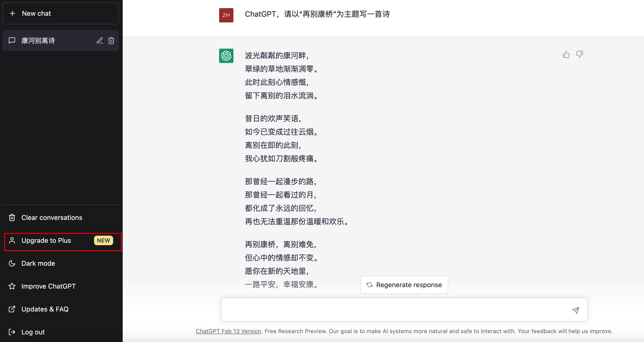Screen dimensions: 644x342
Task: Open Upgrade to Plus
Action: 60,241
